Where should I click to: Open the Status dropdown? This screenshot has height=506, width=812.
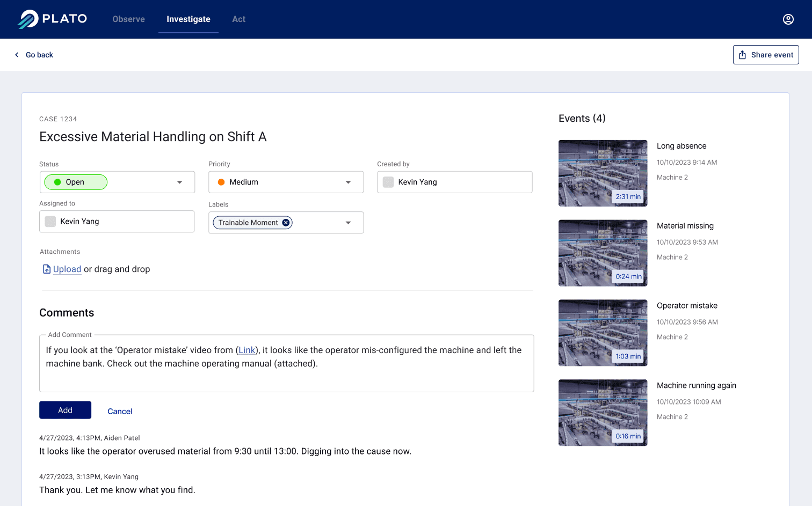tap(179, 182)
